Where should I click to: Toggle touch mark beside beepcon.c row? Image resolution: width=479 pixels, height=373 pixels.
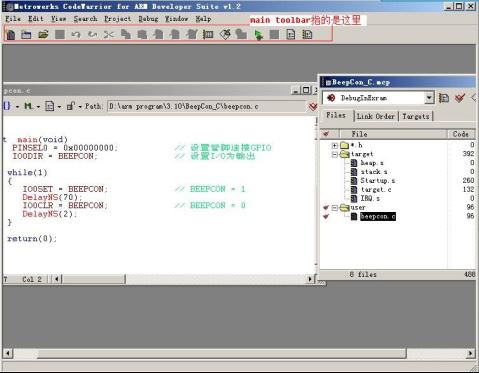tap(326, 217)
